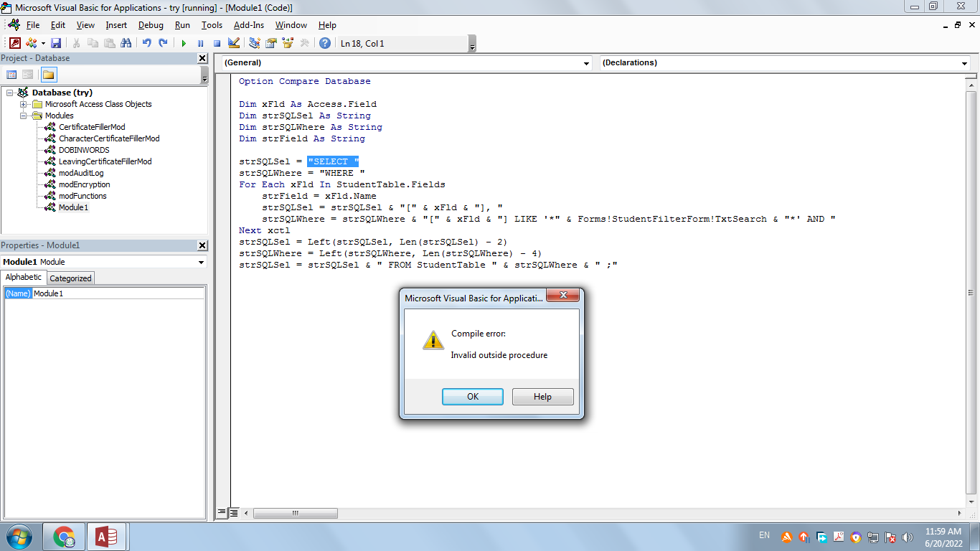The width and height of the screenshot is (980, 551).
Task: Select DOBINWORDS module
Action: tap(84, 150)
